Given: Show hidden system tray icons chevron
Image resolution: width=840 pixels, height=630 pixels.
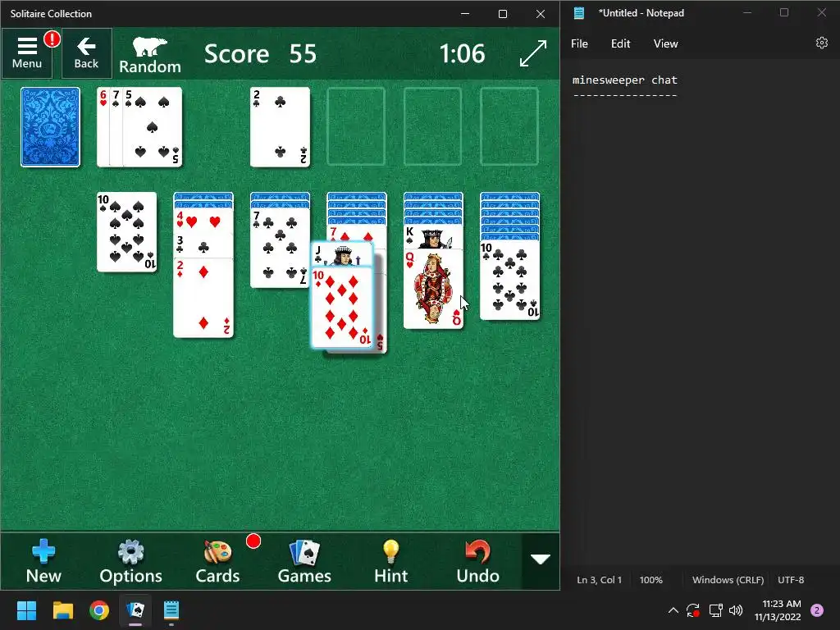Looking at the screenshot, I should click(673, 610).
